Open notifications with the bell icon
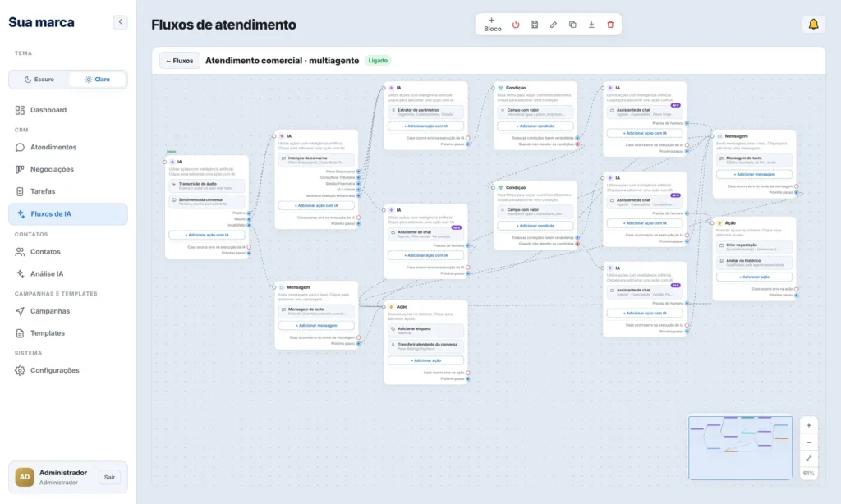Image resolution: width=841 pixels, height=504 pixels. point(814,24)
